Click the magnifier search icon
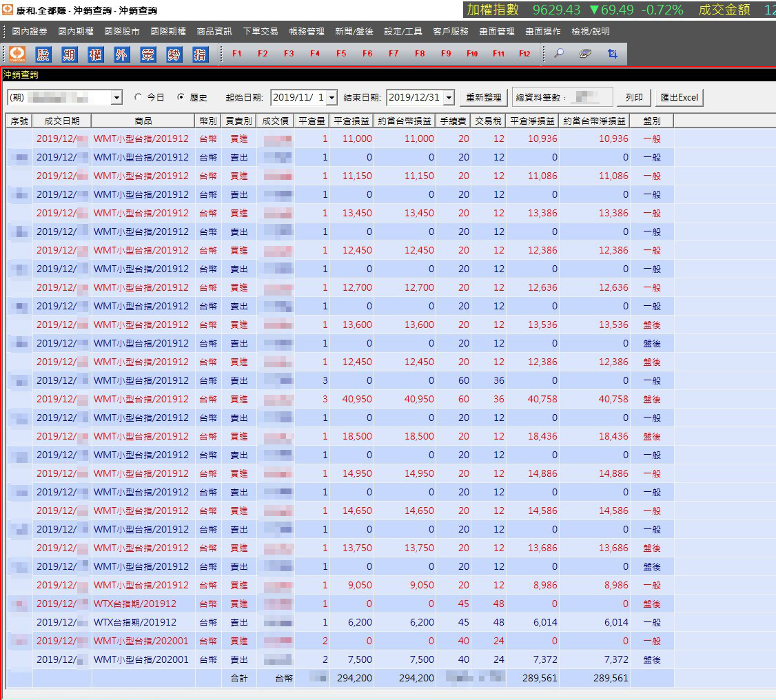The height and width of the screenshot is (700, 776). click(x=559, y=54)
